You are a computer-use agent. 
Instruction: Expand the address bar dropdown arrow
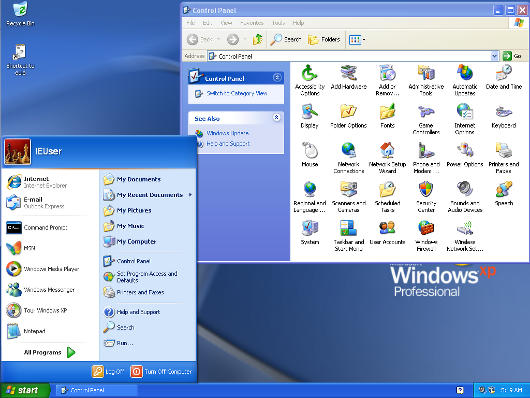pos(495,56)
